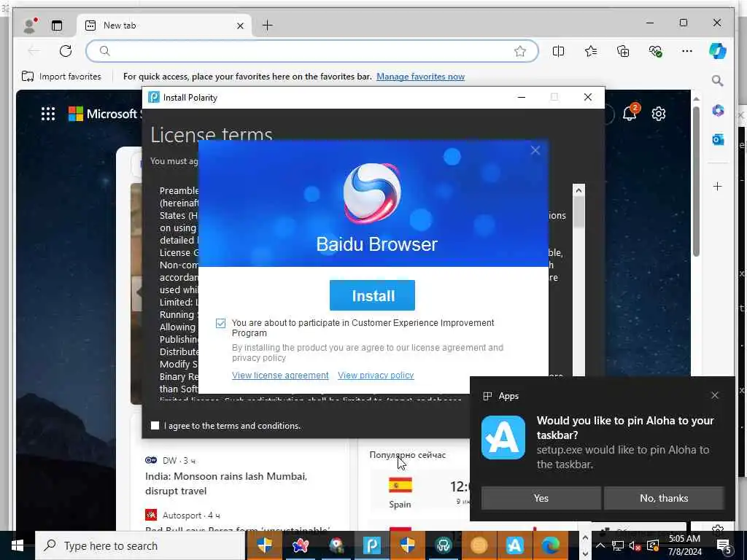Show hidden system tray icons chevron
Viewport: 747px width, 560px height.
coord(600,545)
